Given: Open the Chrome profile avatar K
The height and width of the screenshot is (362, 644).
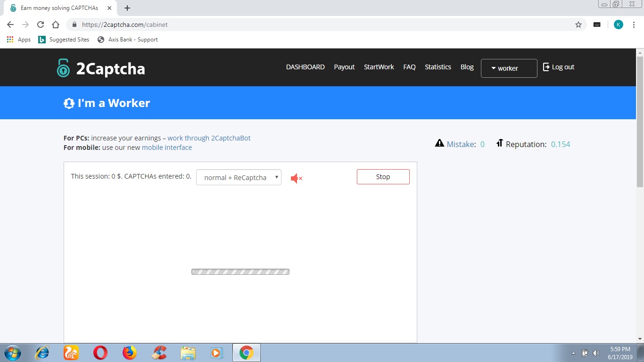Looking at the screenshot, I should coord(619,25).
